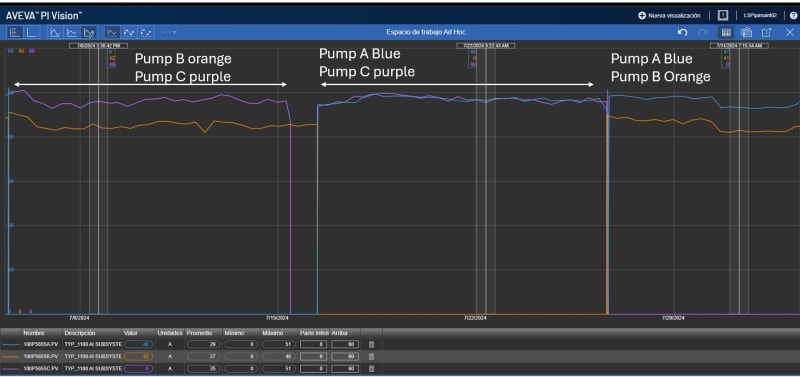Click the 7/29/2024 time axis label

point(673,318)
